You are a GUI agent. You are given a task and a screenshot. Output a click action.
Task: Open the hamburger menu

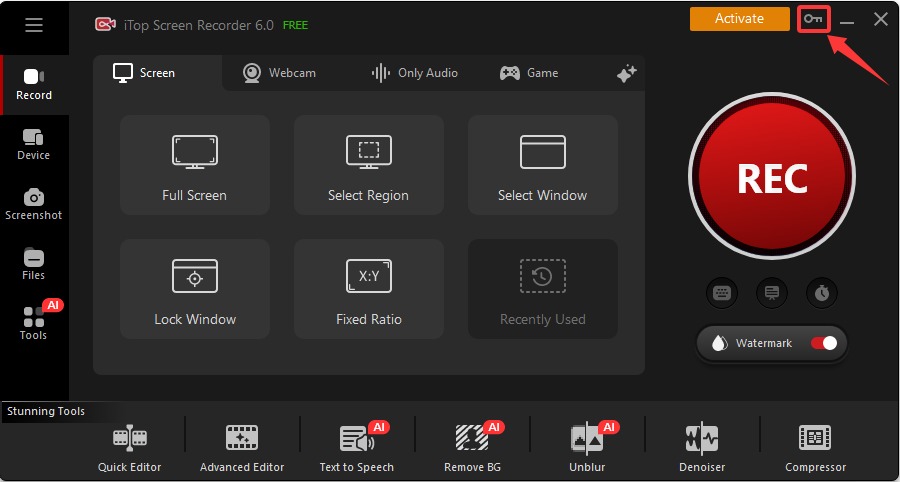[x=34, y=25]
